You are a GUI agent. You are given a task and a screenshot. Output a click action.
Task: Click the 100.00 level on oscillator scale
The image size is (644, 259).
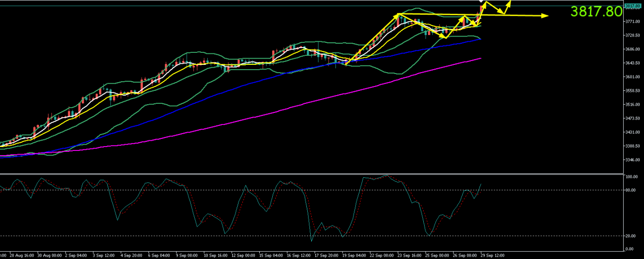(631, 177)
